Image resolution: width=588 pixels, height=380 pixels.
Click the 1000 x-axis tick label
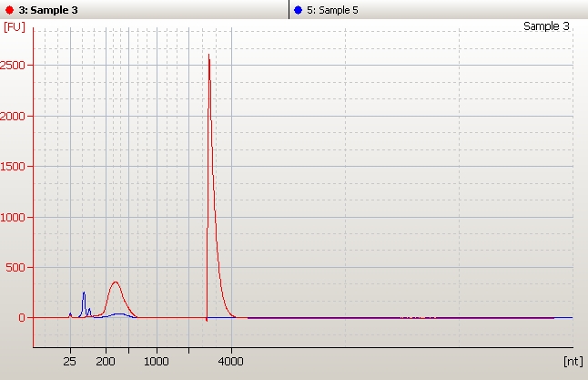[x=157, y=362]
